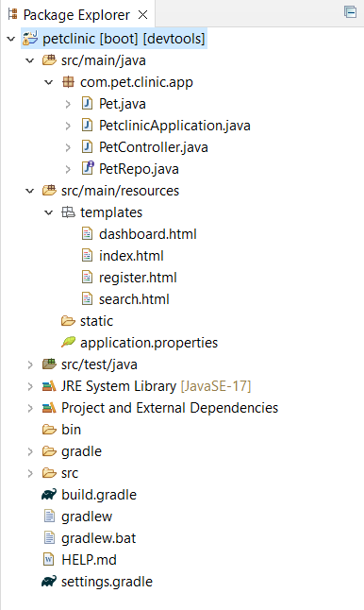Click the dashboard.html file icon
The width and height of the screenshot is (364, 610).
coord(87,234)
